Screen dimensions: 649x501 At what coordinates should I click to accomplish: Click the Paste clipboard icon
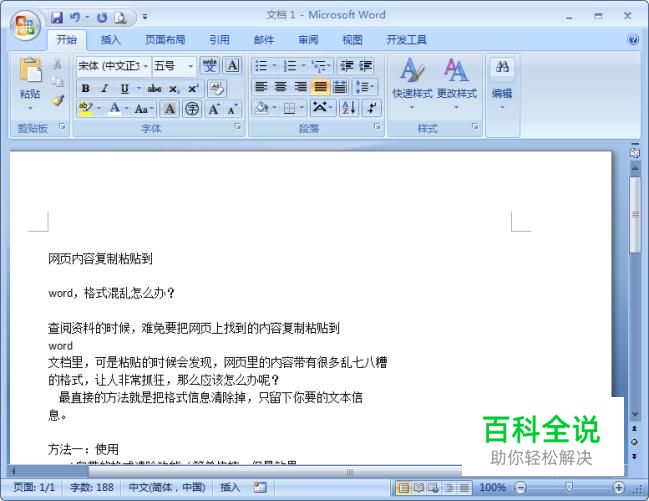coord(30,70)
